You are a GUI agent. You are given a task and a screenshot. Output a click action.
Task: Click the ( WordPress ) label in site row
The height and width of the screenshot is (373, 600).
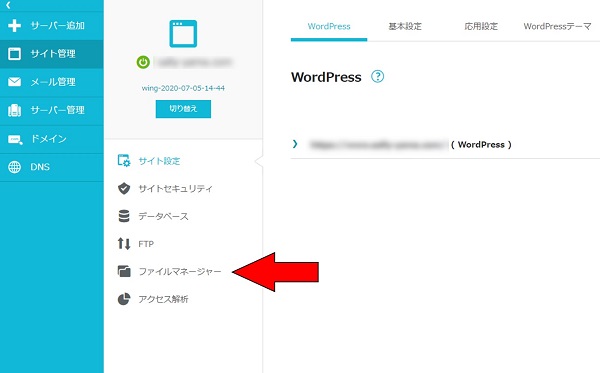click(481, 145)
